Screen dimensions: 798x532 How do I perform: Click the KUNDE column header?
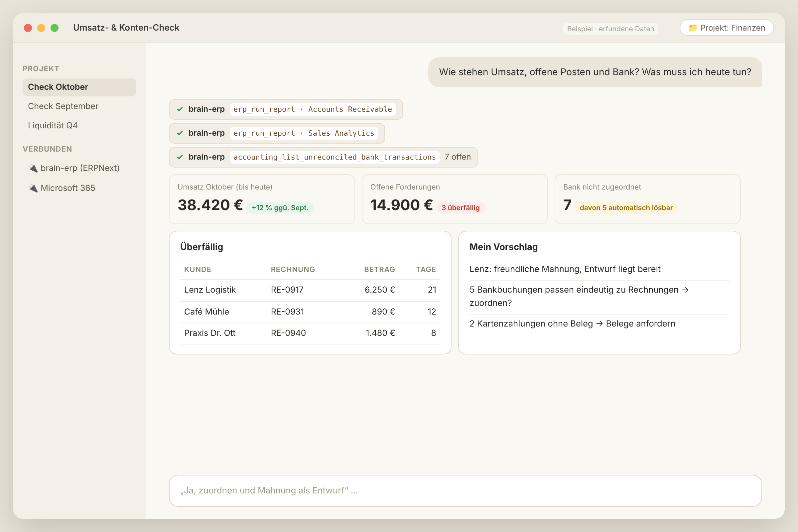198,269
